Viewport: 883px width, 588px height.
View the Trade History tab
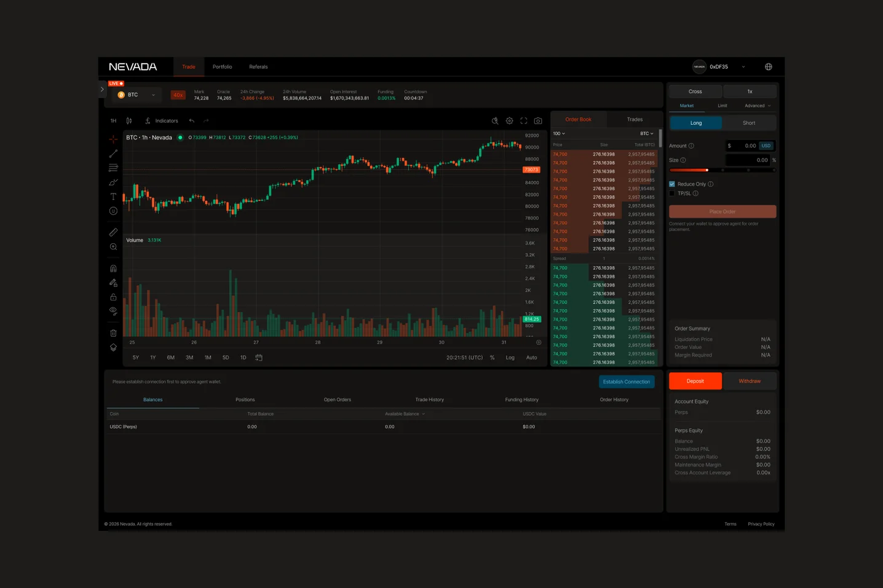point(429,400)
